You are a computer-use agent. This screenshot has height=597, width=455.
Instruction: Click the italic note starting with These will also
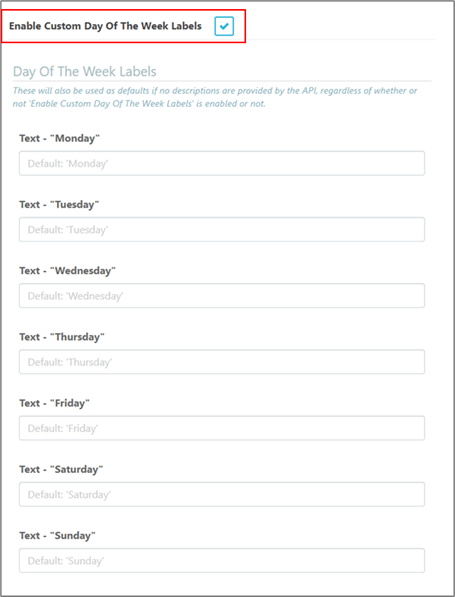215,97
